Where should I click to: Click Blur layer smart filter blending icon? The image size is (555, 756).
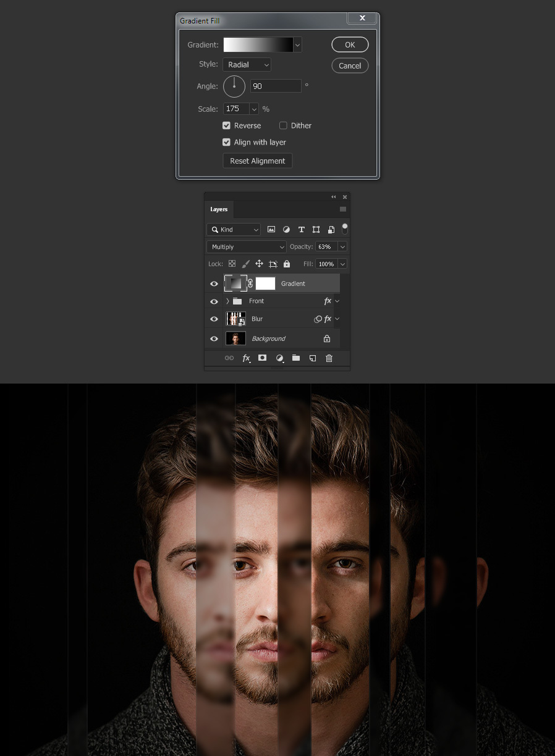click(x=318, y=319)
